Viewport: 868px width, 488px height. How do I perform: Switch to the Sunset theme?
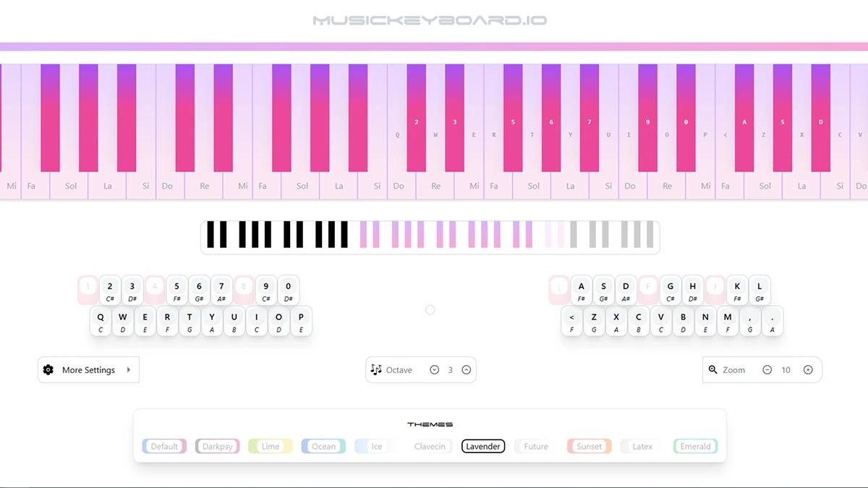[590, 446]
